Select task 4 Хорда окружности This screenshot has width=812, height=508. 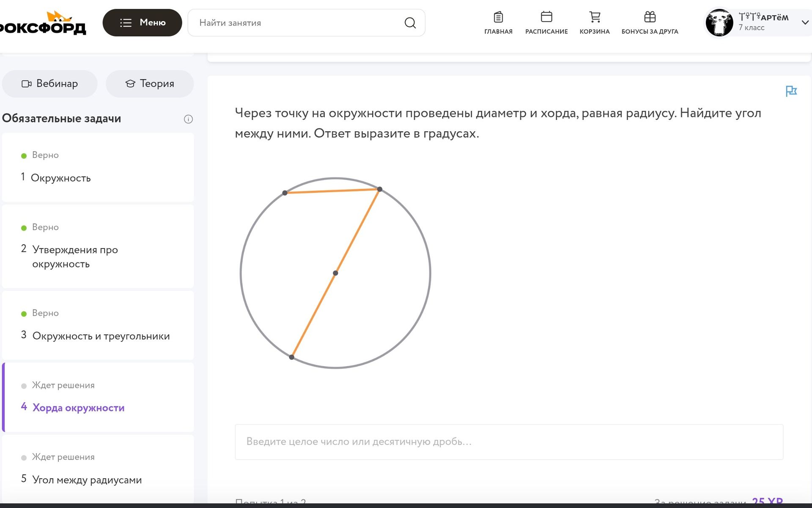[98, 397]
